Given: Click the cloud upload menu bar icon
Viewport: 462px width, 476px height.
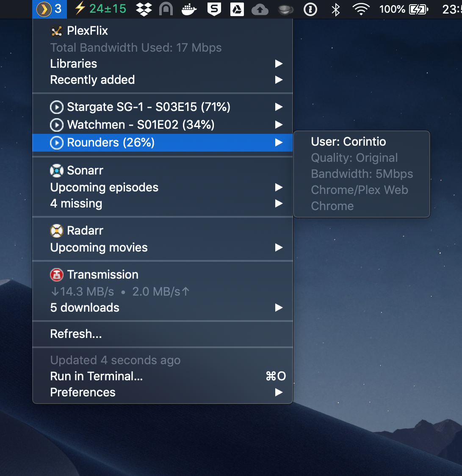Looking at the screenshot, I should pos(260,9).
